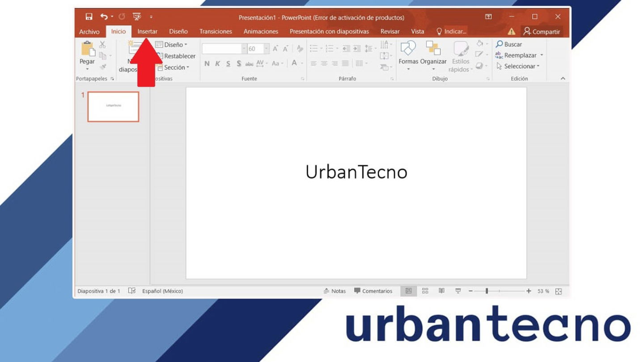This screenshot has width=644, height=362.
Task: Click the Indicar tell-me search box
Action: tap(451, 32)
